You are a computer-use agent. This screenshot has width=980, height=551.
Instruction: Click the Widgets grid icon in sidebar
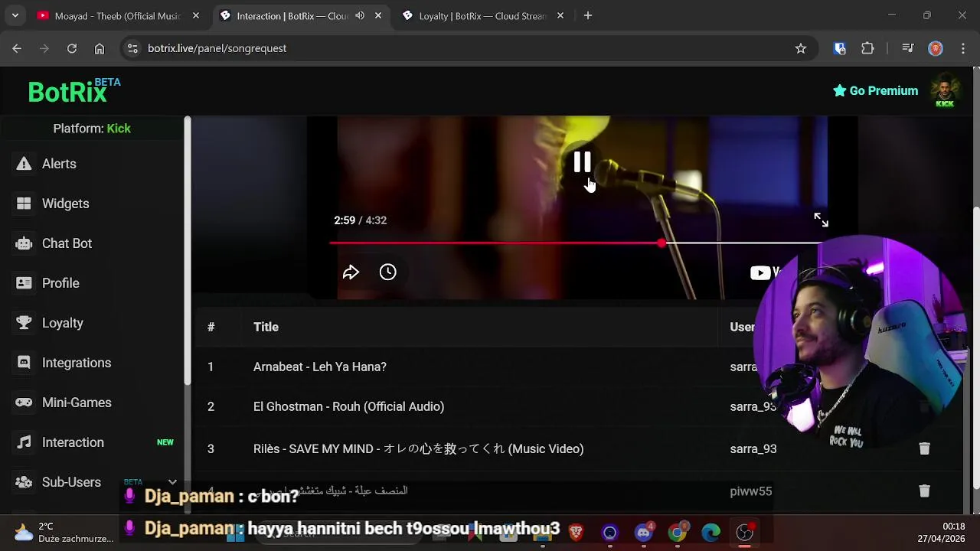pyautogui.click(x=24, y=204)
